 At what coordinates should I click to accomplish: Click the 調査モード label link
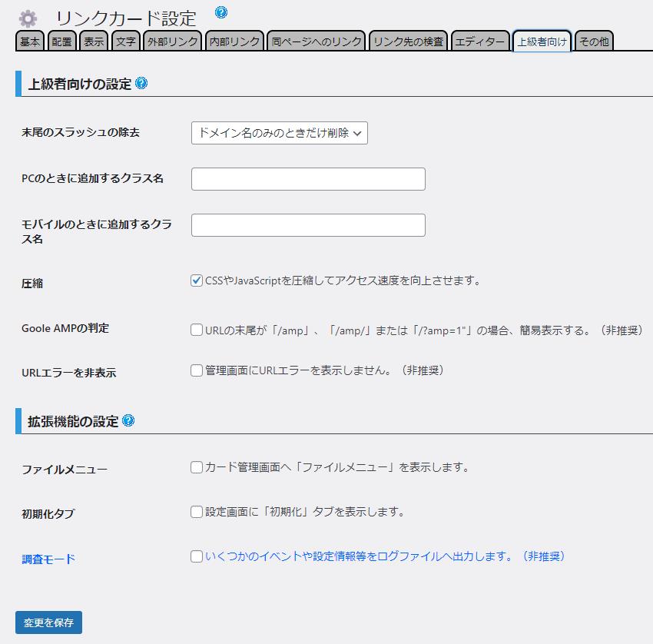tap(48, 559)
